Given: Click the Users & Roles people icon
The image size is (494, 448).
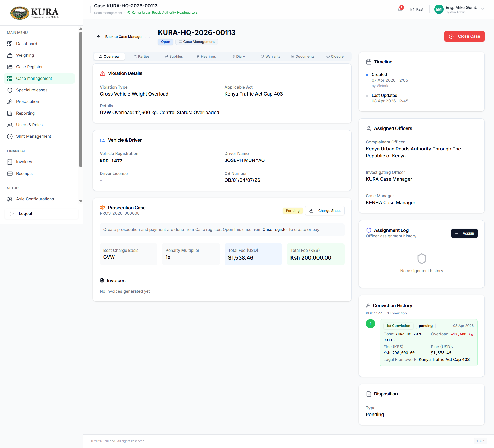Looking at the screenshot, I should 10,125.
